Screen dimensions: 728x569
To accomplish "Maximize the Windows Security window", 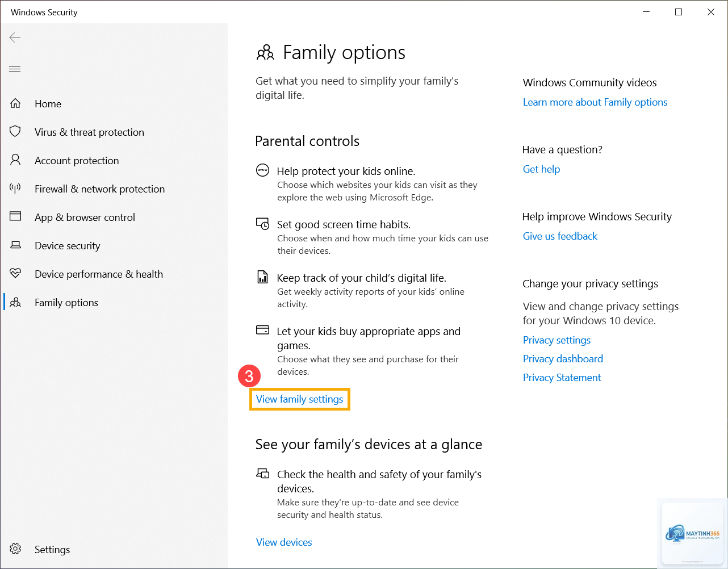I will [678, 12].
